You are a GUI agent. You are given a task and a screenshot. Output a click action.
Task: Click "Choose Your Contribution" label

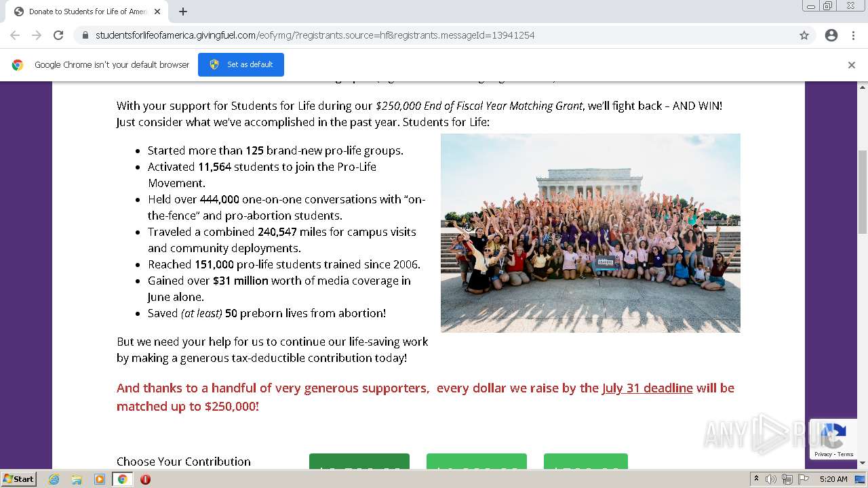coord(184,462)
